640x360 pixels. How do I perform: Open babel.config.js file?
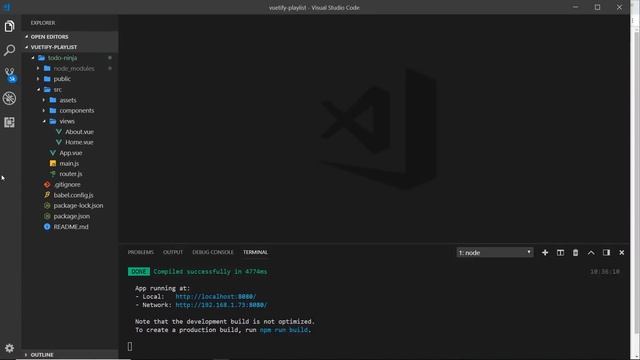pyautogui.click(x=73, y=195)
